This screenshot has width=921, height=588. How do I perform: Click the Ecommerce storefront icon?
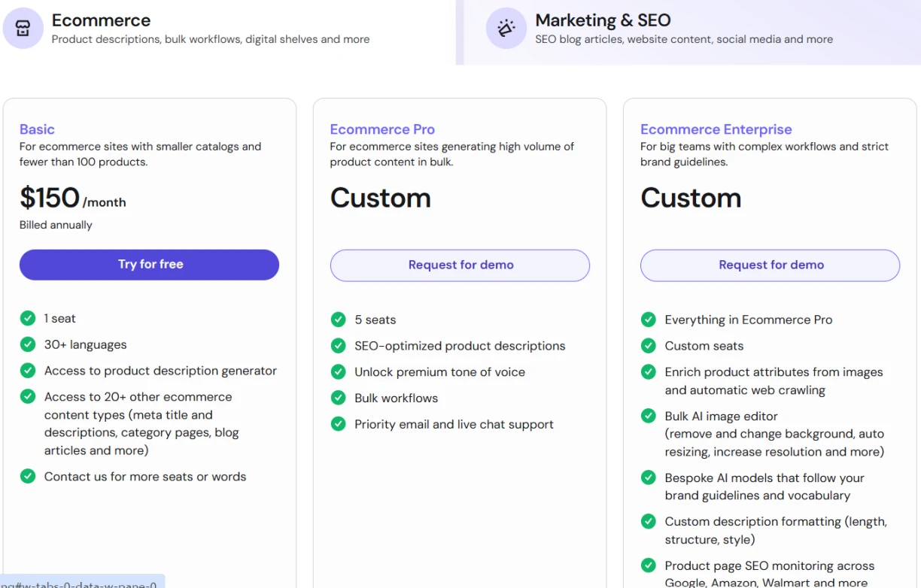pos(23,29)
